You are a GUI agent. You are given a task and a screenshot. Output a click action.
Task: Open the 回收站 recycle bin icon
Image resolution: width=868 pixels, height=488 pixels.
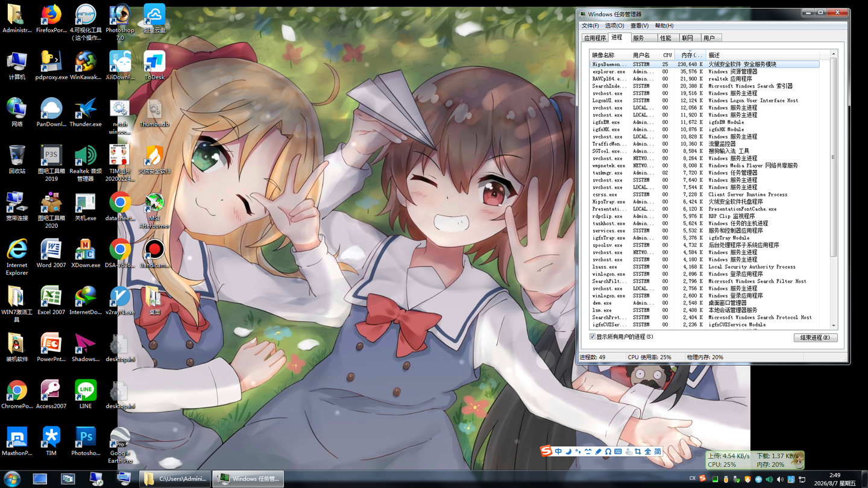pos(17,160)
